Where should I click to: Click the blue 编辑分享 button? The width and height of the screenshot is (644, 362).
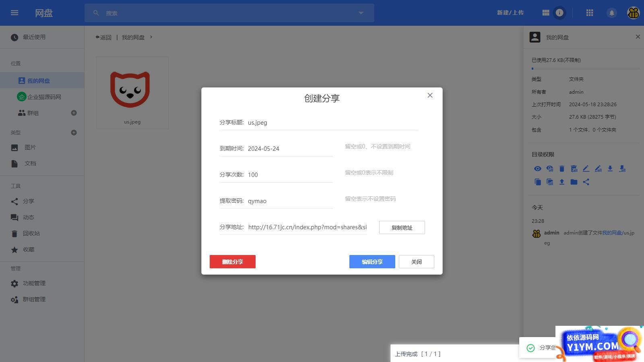click(372, 261)
